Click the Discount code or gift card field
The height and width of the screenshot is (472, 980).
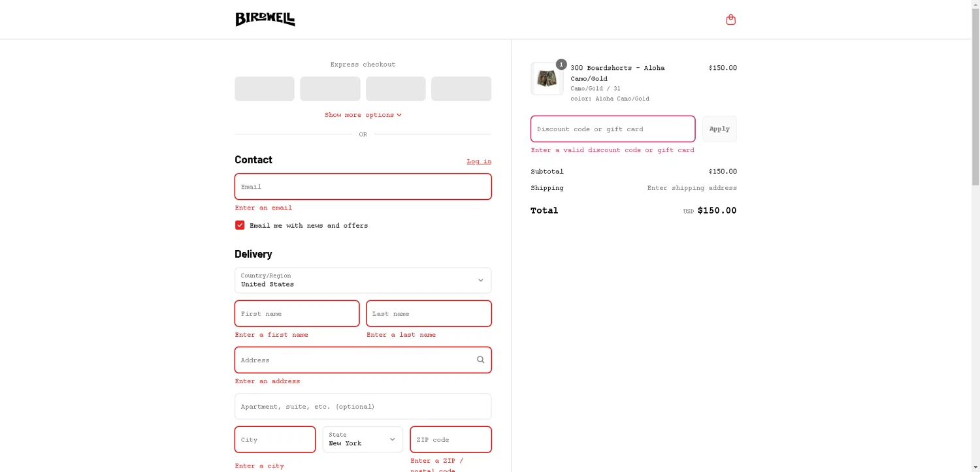point(612,129)
